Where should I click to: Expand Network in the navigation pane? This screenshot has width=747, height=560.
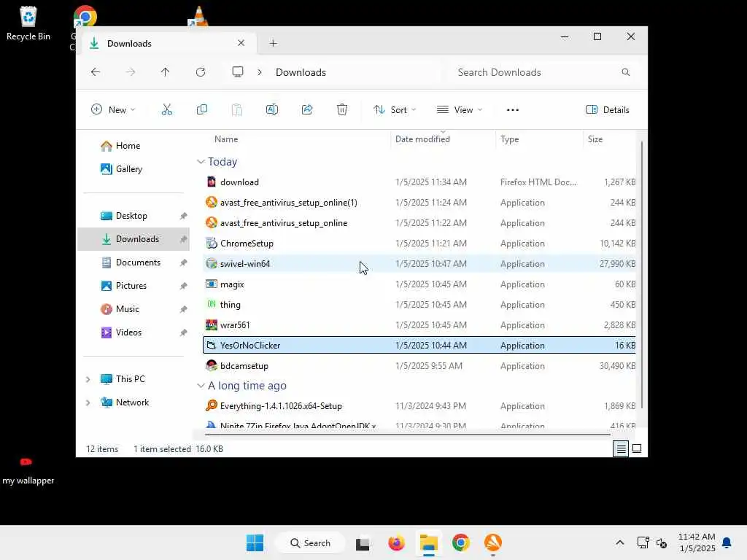point(88,402)
